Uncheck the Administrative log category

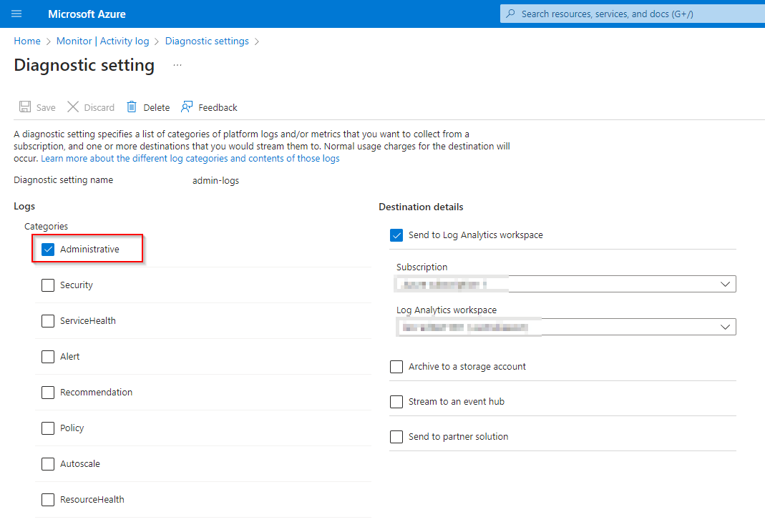(x=48, y=250)
